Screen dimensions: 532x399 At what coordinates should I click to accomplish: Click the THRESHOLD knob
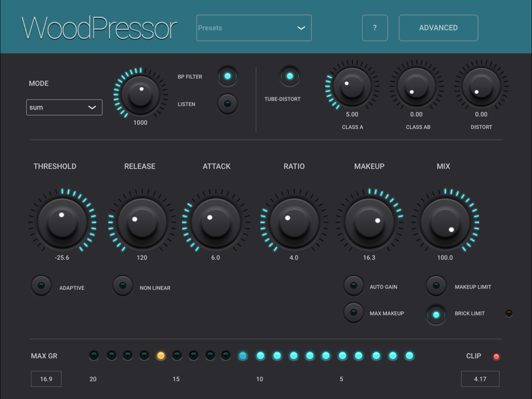(x=62, y=223)
